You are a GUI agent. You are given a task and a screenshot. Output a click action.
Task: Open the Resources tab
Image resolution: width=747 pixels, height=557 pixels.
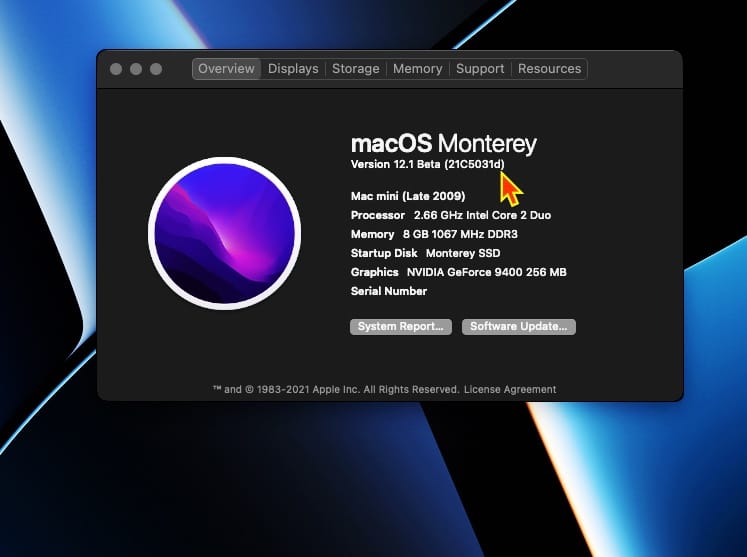[549, 69]
